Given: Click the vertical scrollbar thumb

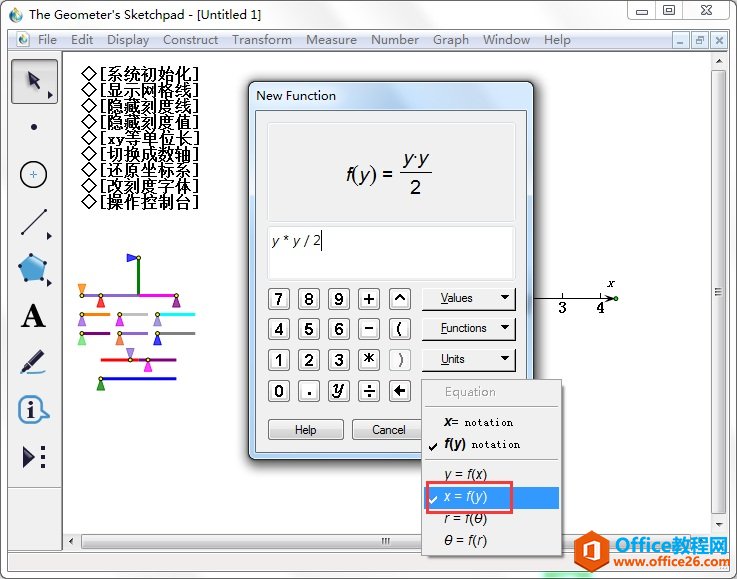Looking at the screenshot, I should [x=718, y=292].
